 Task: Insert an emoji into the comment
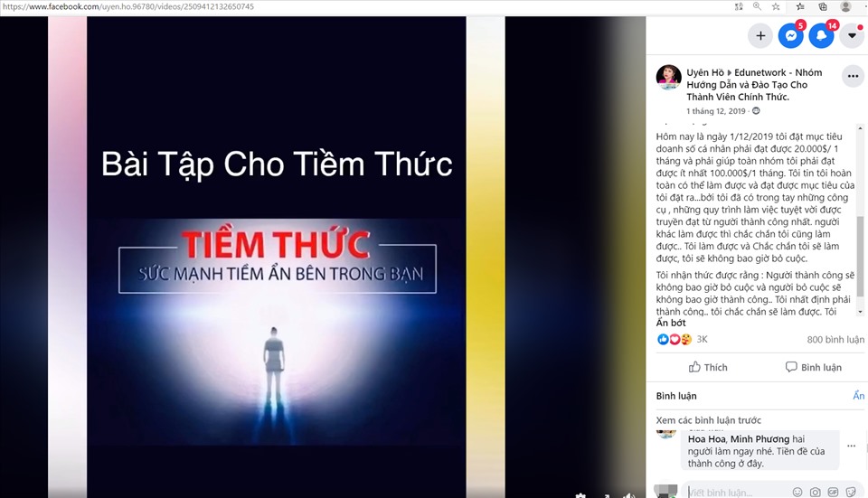pyautogui.click(x=797, y=492)
